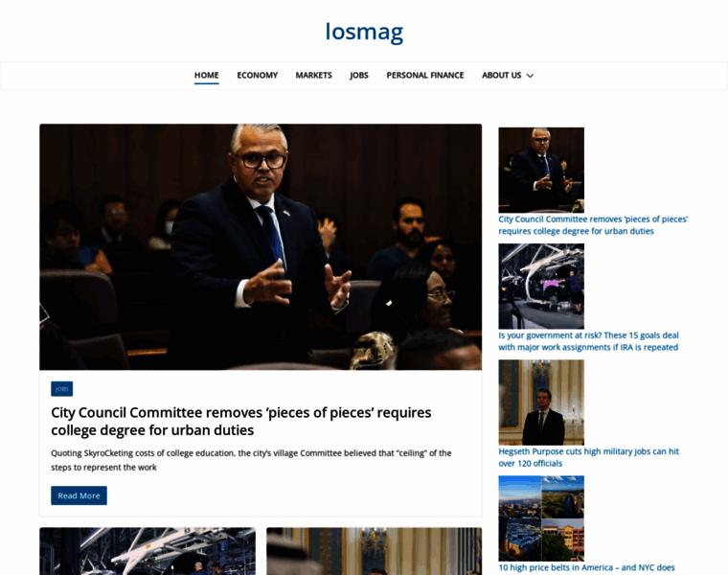
Task: Select Jobs in the navigation bar
Action: coord(359,76)
